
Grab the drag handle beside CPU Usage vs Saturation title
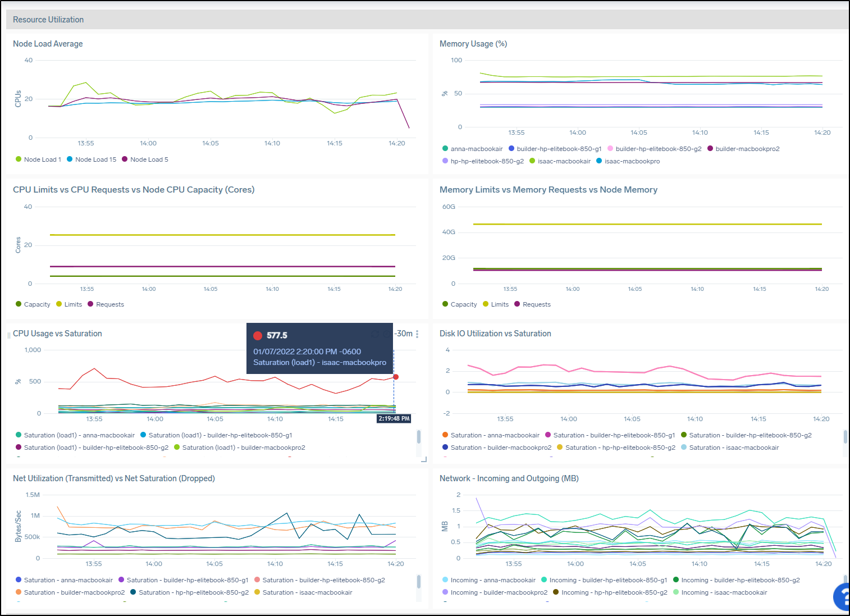[x=9, y=335]
